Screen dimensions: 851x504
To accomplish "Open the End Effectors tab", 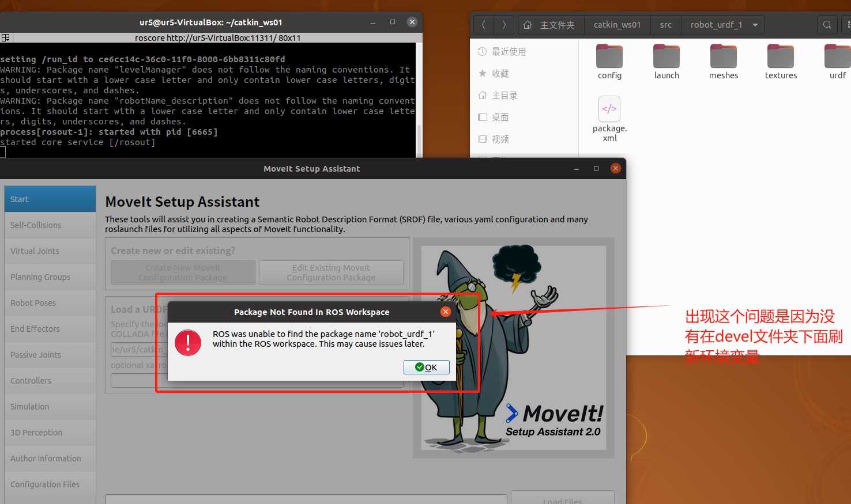I will (x=50, y=329).
